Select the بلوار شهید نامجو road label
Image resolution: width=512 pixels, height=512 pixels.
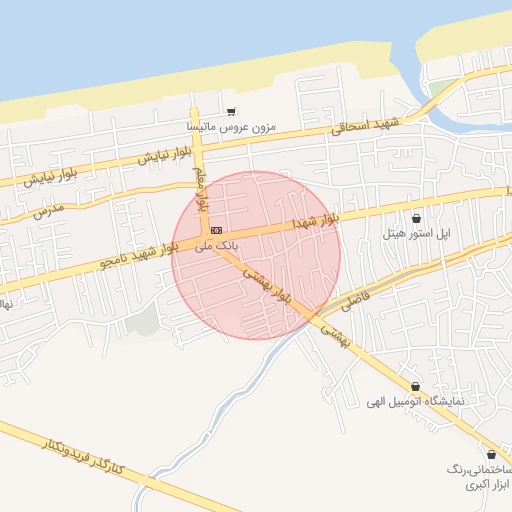pyautogui.click(x=139, y=256)
